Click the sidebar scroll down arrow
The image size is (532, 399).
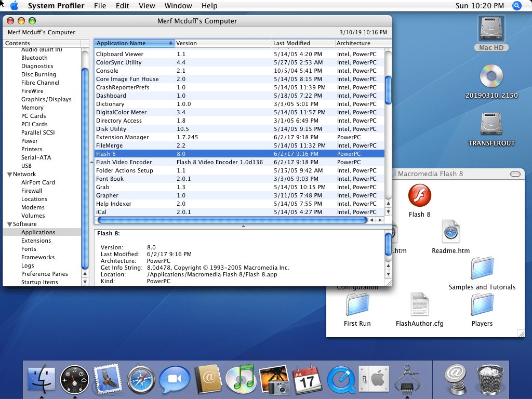85,282
